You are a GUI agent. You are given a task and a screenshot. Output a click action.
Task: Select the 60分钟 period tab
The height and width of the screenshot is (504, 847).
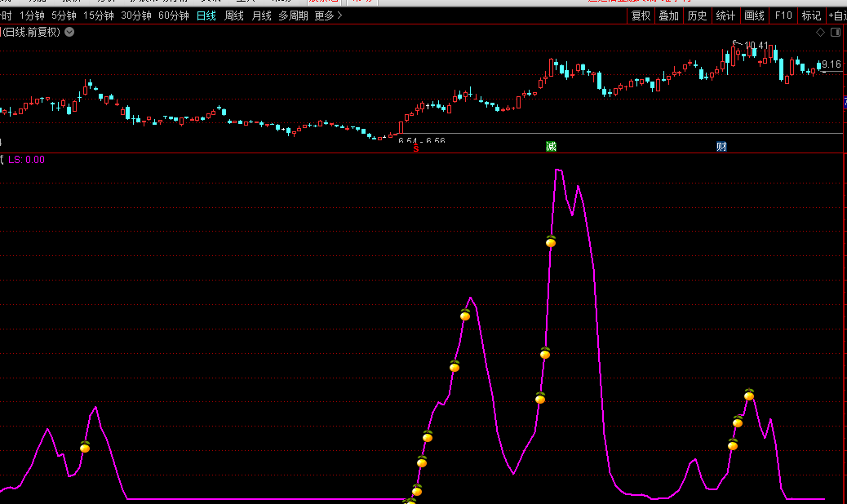[x=173, y=15]
